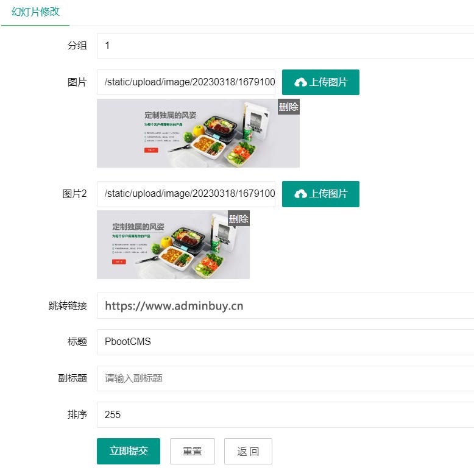This screenshot has height=476, width=474.
Task: Focus the 分组 input field
Action: pos(285,46)
